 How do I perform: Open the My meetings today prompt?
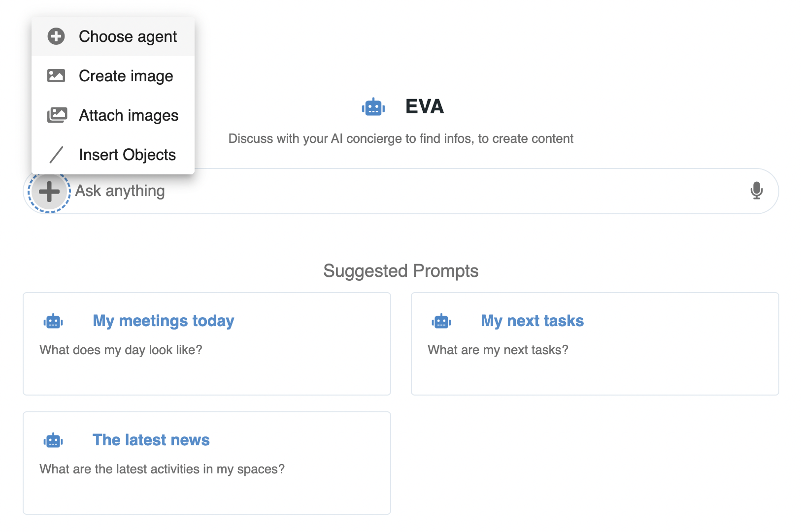tap(163, 321)
